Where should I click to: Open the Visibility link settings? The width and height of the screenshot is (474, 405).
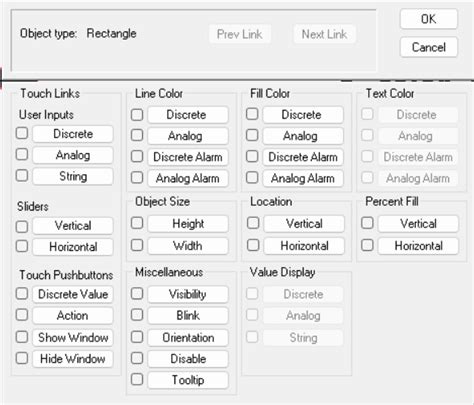tap(188, 294)
